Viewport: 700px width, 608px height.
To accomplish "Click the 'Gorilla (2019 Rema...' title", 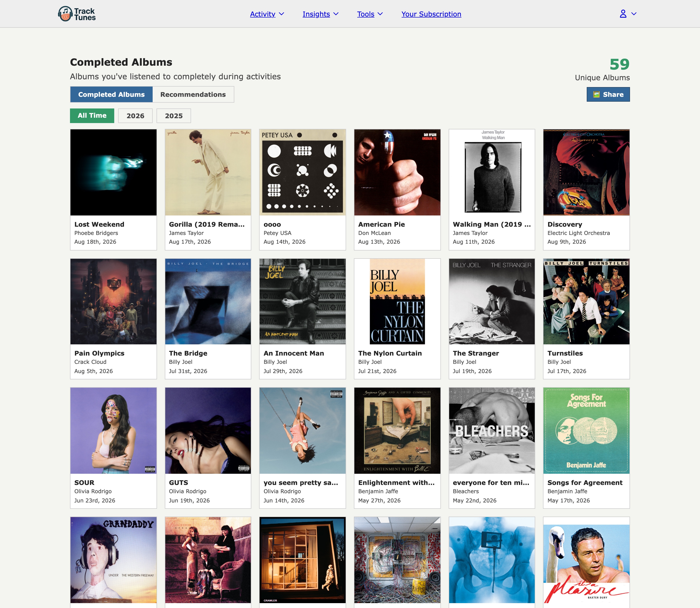I will click(207, 224).
